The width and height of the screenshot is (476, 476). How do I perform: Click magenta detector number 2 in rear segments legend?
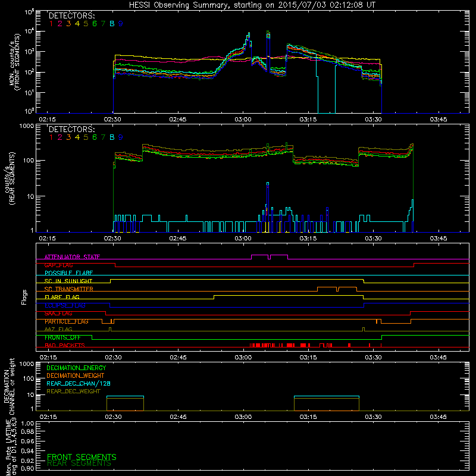tap(60, 137)
